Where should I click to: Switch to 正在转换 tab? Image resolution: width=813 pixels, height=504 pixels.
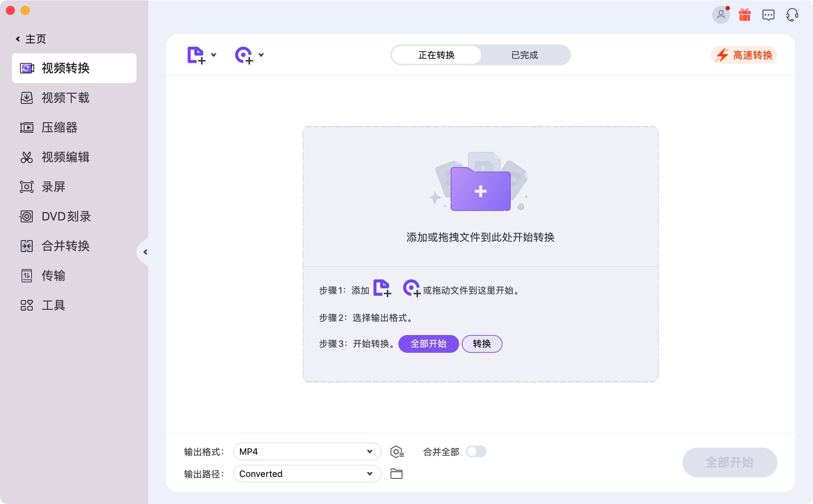(x=437, y=55)
